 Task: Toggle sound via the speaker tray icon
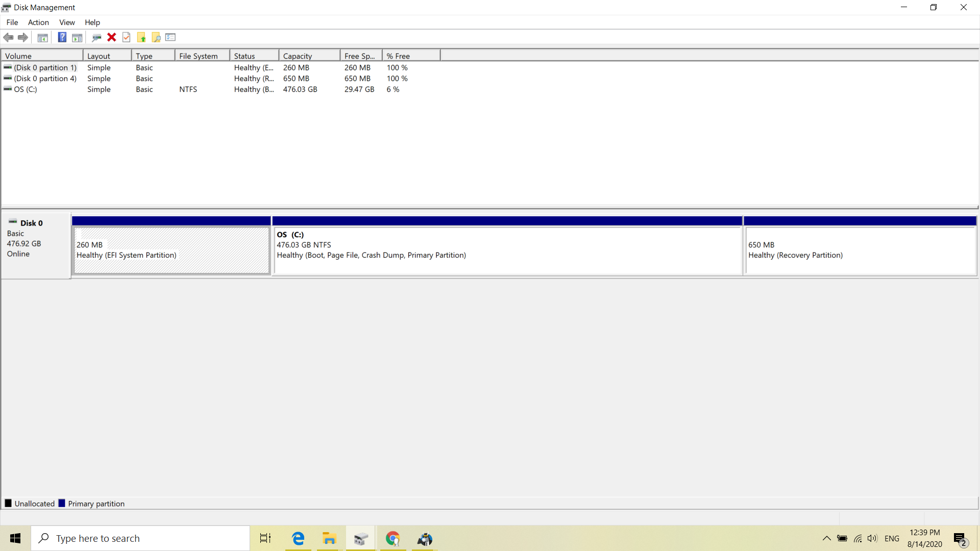tap(873, 538)
